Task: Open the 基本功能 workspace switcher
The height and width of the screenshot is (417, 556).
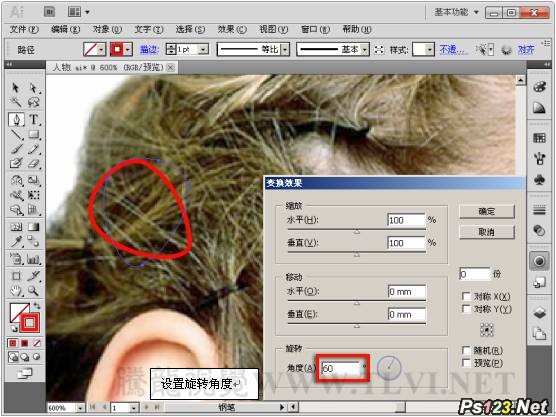Action: click(x=457, y=12)
